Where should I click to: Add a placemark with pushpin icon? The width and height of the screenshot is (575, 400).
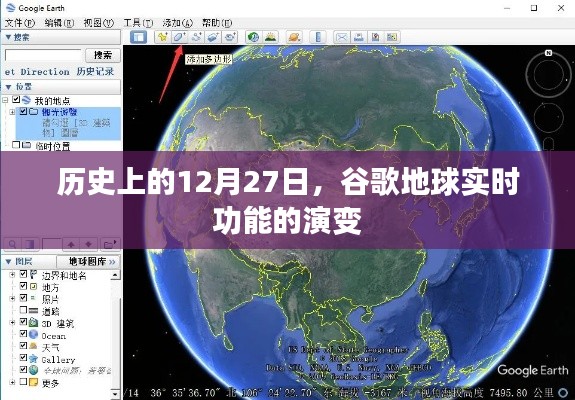tap(162, 37)
